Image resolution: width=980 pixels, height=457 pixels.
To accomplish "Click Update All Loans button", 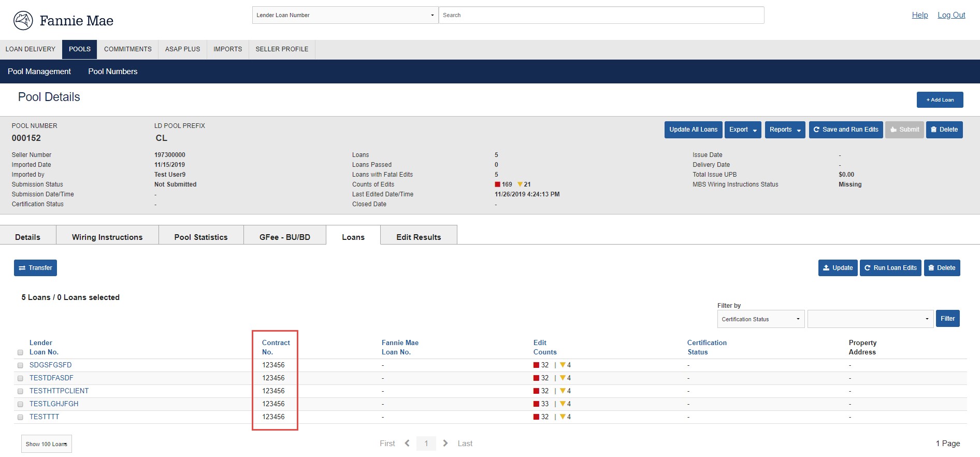I will click(694, 130).
